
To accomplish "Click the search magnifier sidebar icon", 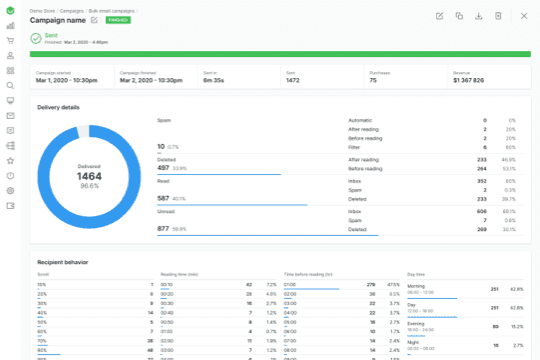I will tap(10, 85).
